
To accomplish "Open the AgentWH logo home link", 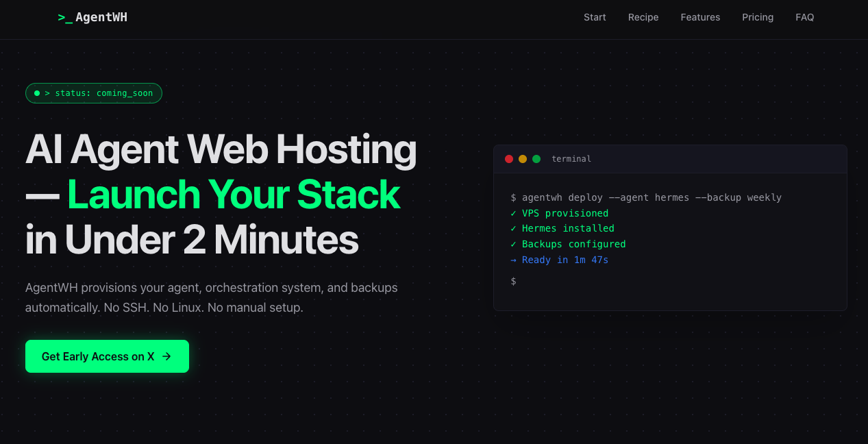I will pyautogui.click(x=92, y=17).
